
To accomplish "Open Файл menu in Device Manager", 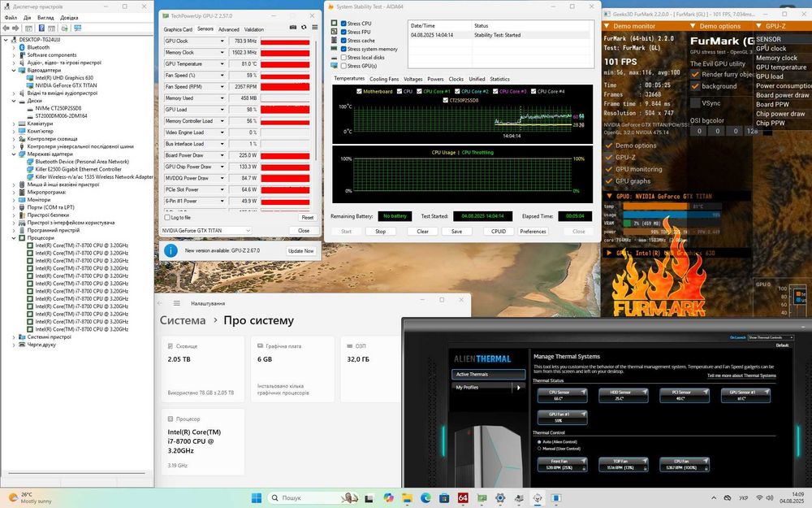I will 11,18.
